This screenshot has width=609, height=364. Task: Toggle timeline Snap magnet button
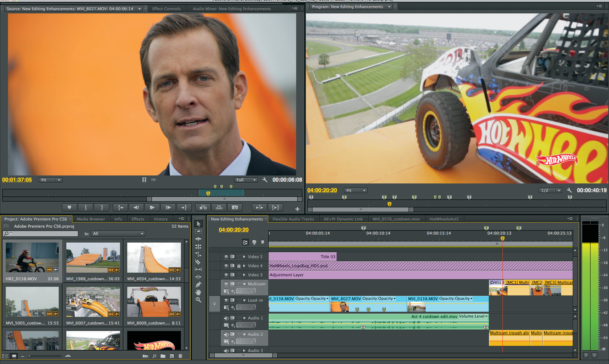pos(245,242)
